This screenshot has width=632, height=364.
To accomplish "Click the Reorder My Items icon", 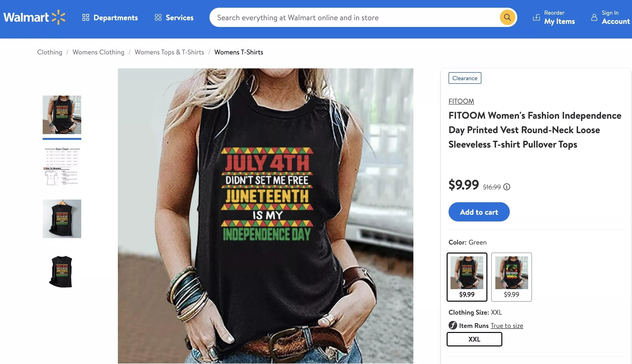I will 536,17.
